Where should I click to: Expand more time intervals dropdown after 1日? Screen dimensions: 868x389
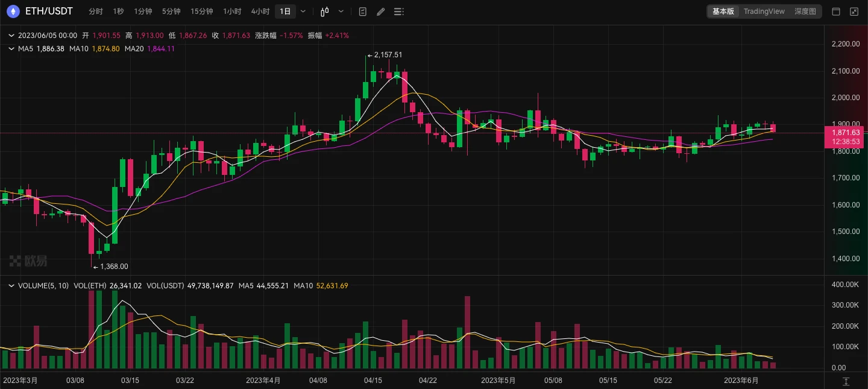click(303, 11)
